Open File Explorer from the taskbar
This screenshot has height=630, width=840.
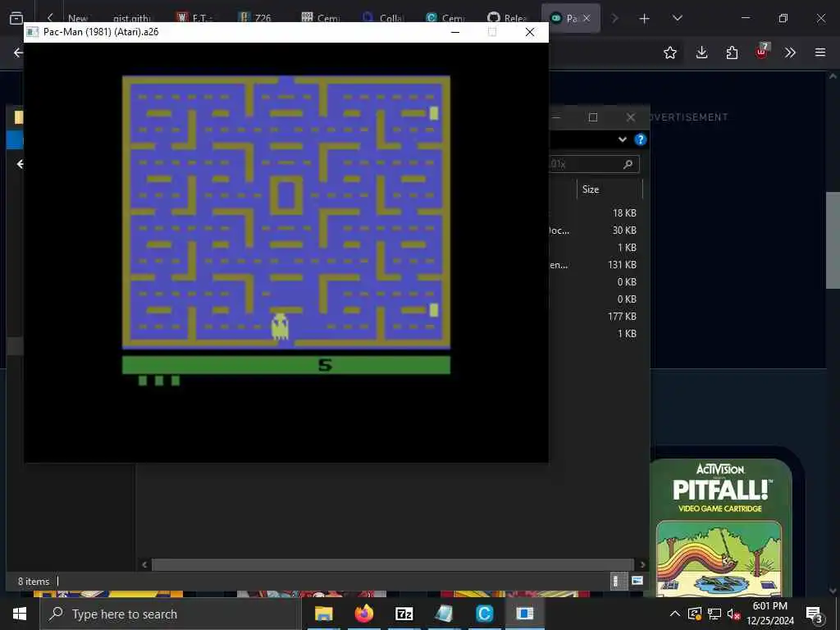coord(323,614)
